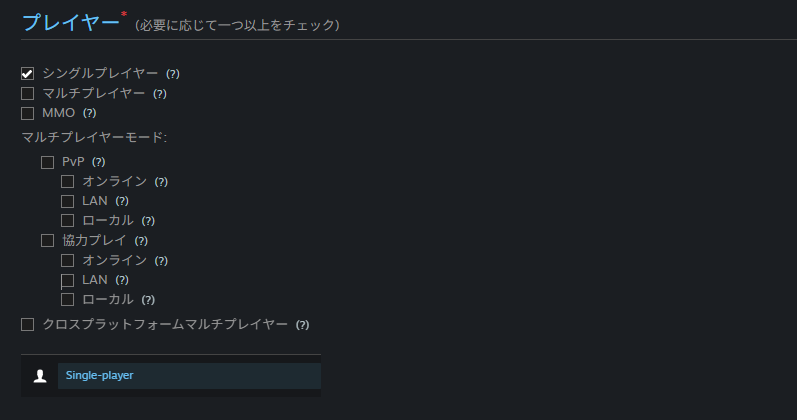The width and height of the screenshot is (797, 420).
Task: Click help icon next to マルチプレイヤー
Action: pos(160,94)
